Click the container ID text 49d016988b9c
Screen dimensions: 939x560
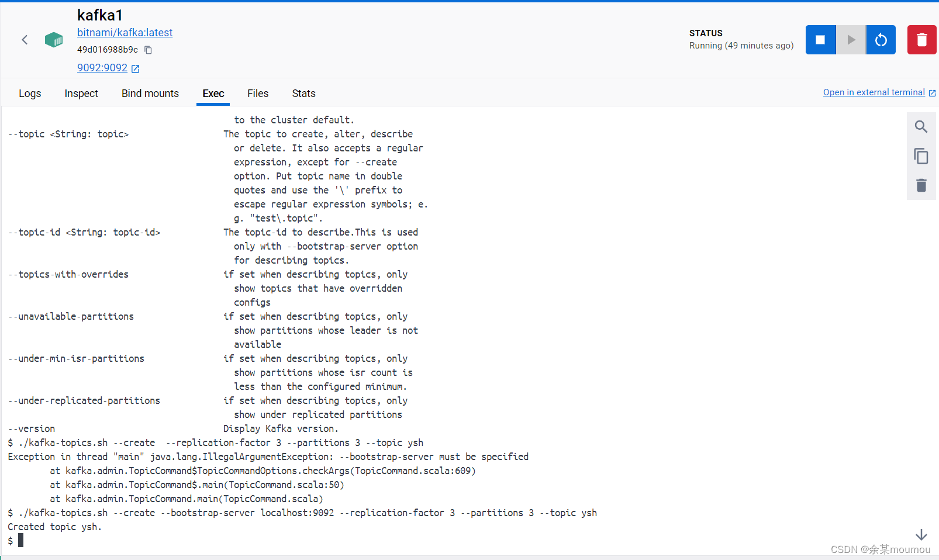(x=108, y=50)
